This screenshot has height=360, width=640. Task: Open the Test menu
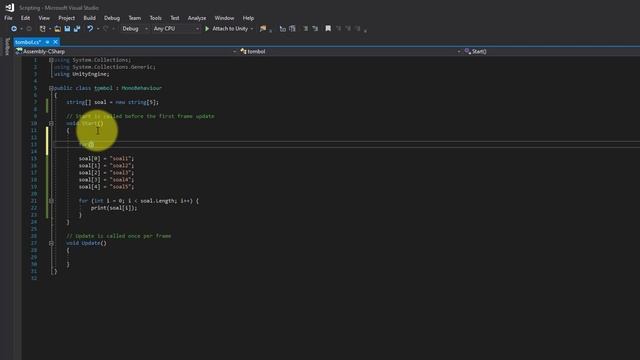[175, 18]
